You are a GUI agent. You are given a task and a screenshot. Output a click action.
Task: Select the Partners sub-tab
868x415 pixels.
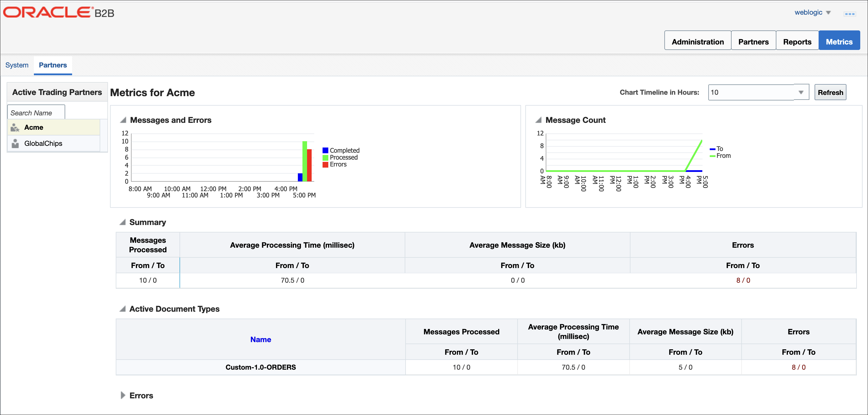pos(53,65)
